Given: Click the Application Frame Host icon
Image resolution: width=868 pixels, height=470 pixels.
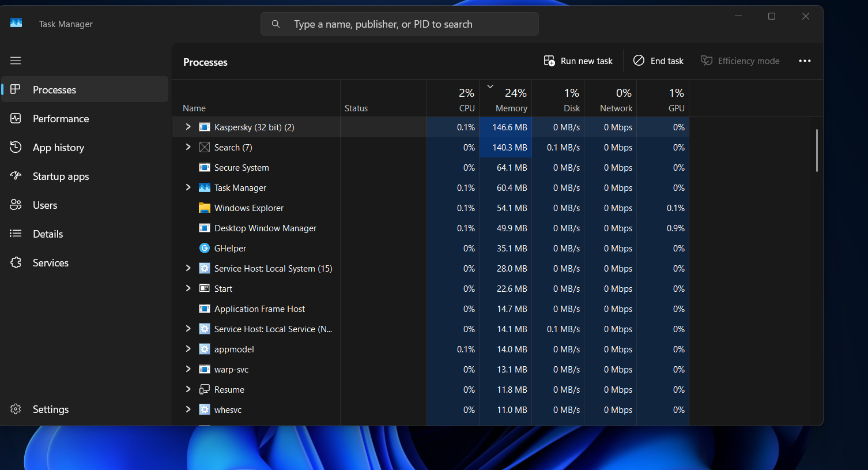Looking at the screenshot, I should click(x=204, y=309).
